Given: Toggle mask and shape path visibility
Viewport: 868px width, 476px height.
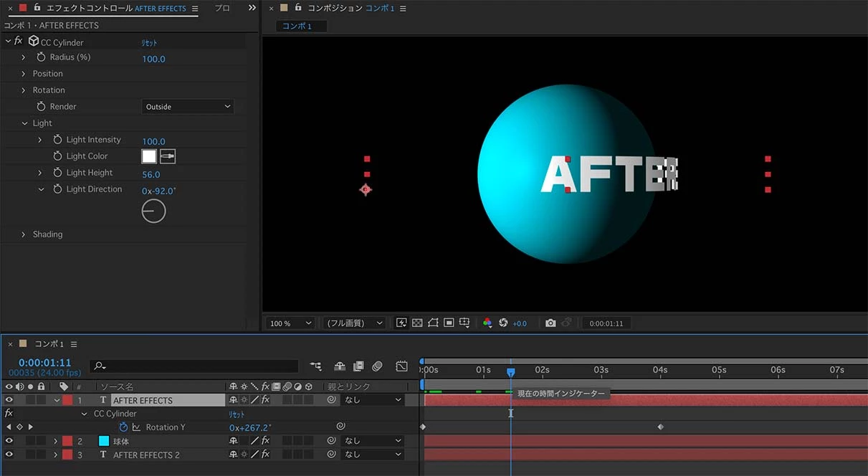Looking at the screenshot, I should click(x=433, y=323).
